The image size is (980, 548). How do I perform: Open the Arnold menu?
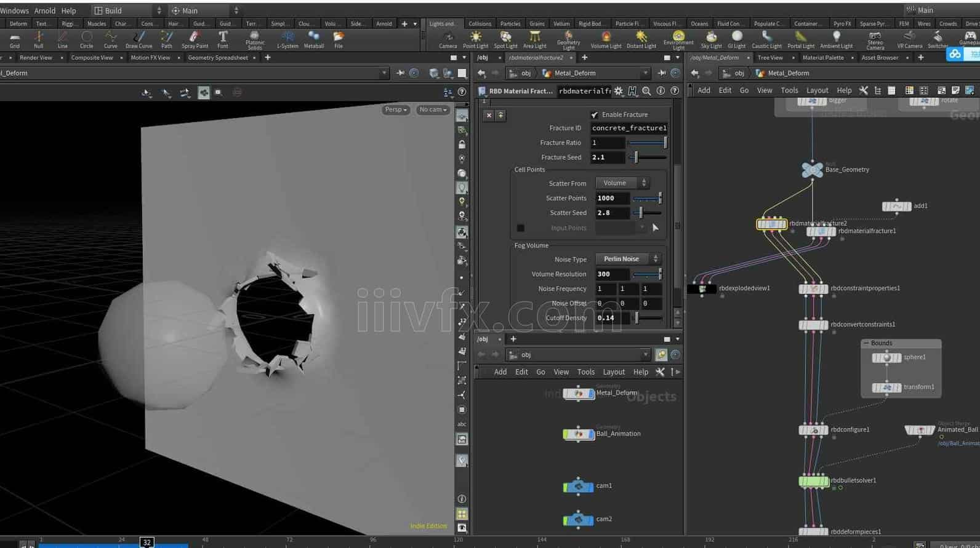[x=44, y=10]
